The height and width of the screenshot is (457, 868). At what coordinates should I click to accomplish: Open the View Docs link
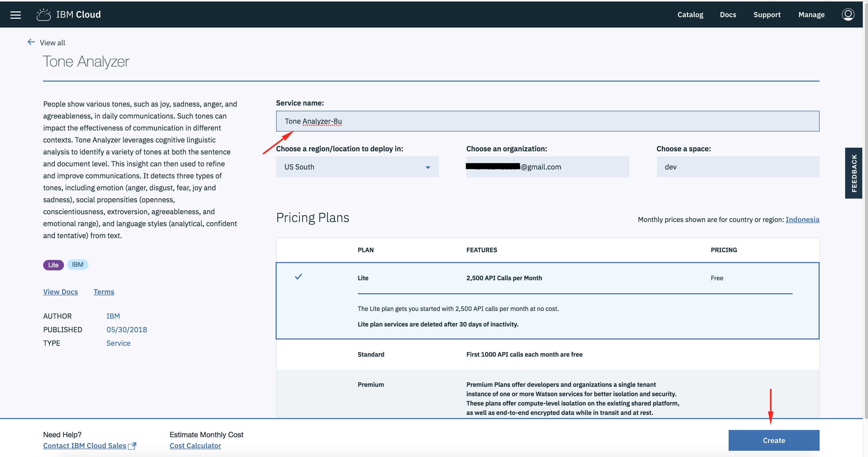(x=60, y=292)
